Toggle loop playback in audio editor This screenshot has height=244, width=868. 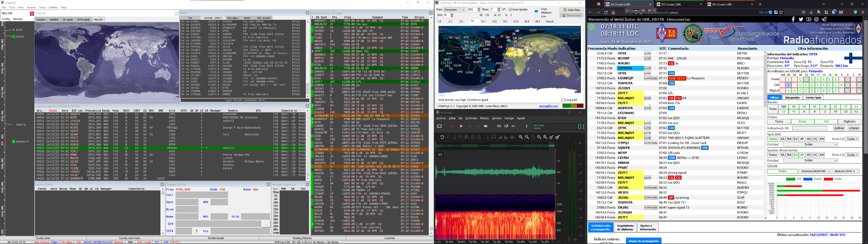pos(499,126)
